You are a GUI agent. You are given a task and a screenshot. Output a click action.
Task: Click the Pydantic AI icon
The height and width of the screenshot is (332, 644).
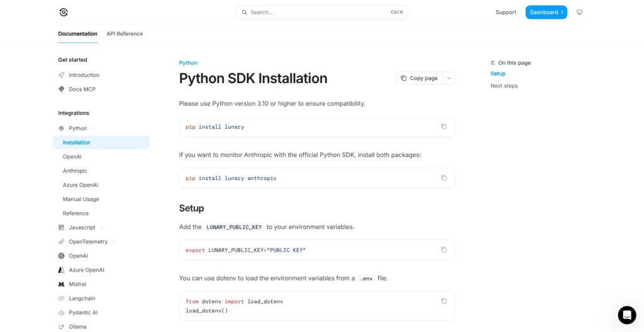click(62, 313)
